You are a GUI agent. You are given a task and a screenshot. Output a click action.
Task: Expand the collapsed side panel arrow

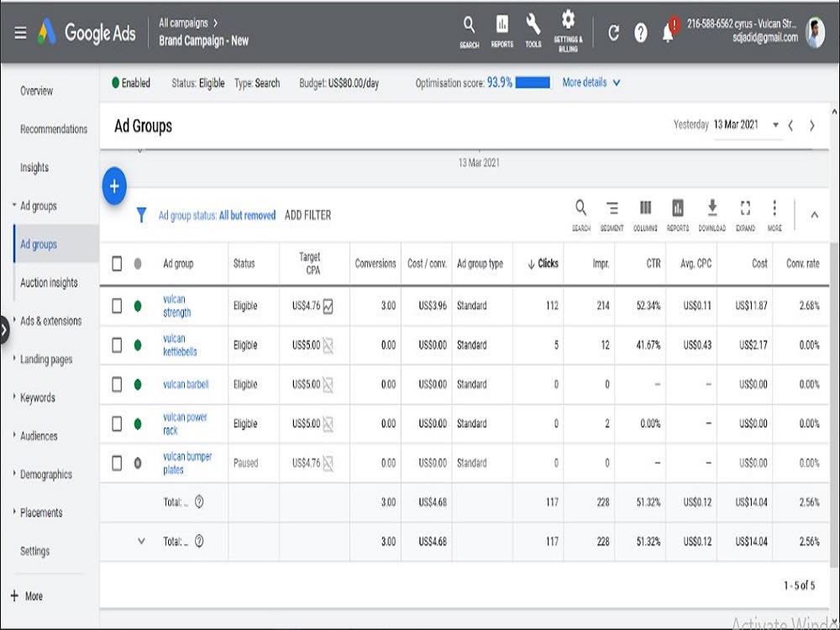click(x=4, y=329)
